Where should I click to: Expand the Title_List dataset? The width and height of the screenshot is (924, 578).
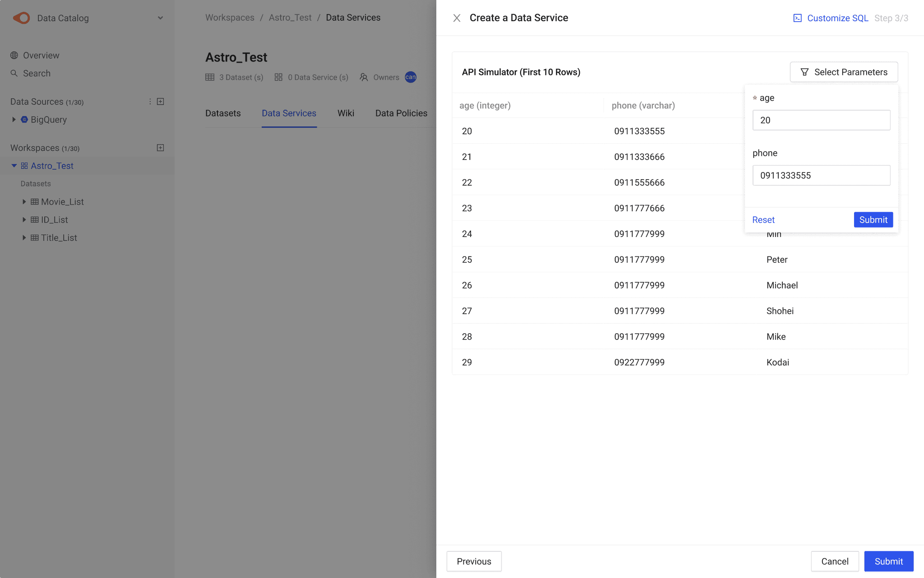[24, 238]
